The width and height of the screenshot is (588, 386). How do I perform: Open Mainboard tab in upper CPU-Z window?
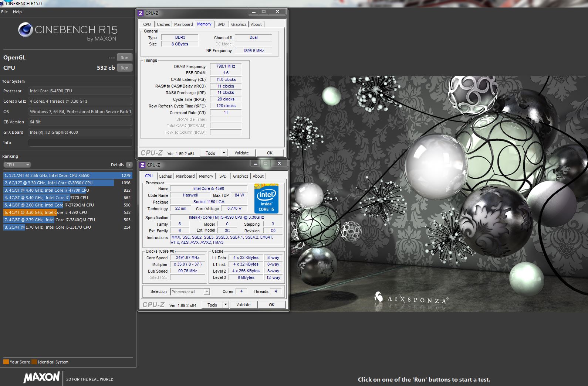click(x=183, y=24)
